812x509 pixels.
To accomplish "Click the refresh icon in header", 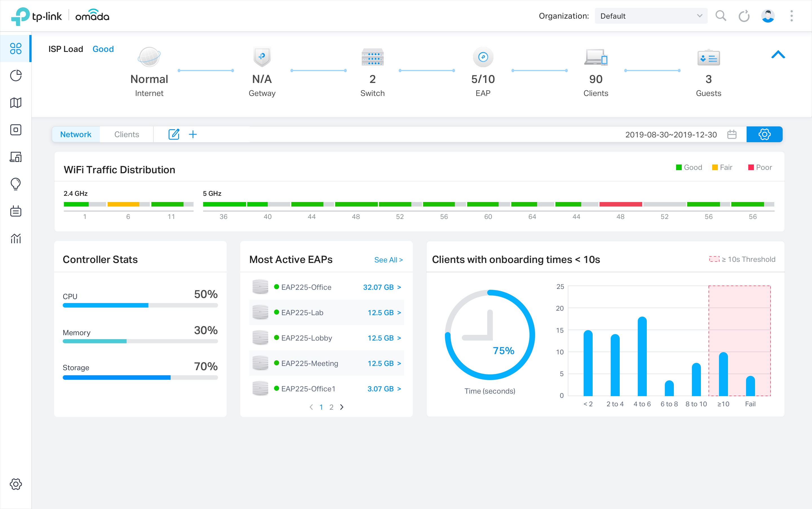I will point(744,16).
